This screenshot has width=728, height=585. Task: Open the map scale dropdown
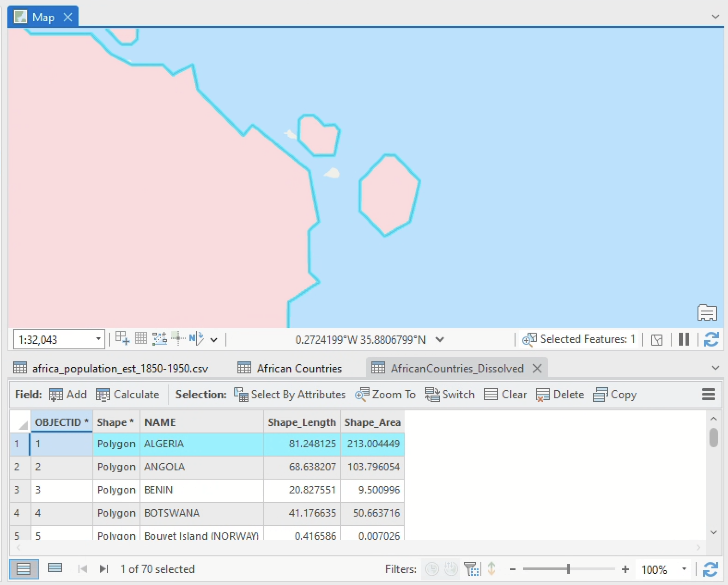pyautogui.click(x=98, y=339)
